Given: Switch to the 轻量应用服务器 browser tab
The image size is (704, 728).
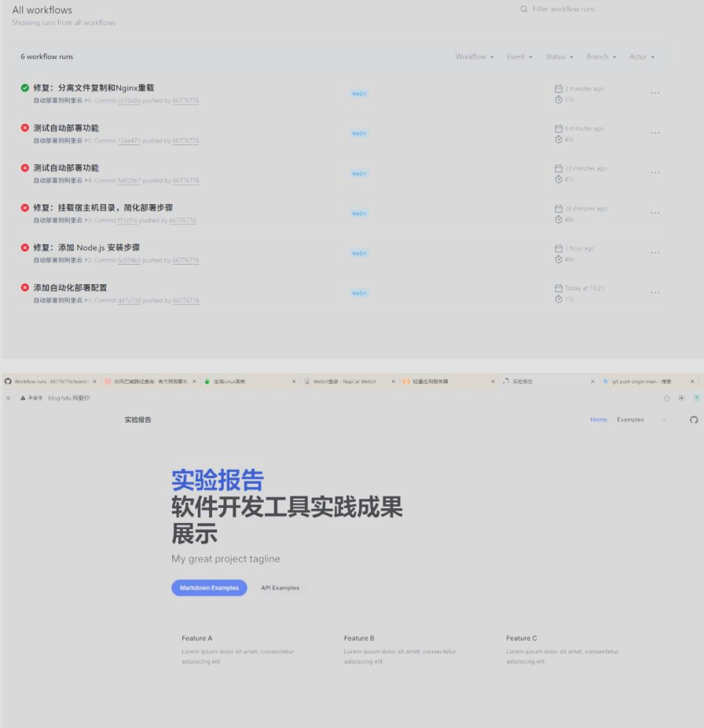Looking at the screenshot, I should (x=449, y=381).
